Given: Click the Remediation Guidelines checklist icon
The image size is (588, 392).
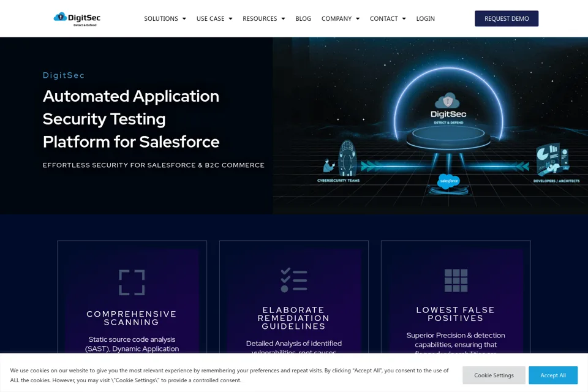Looking at the screenshot, I should tap(294, 280).
